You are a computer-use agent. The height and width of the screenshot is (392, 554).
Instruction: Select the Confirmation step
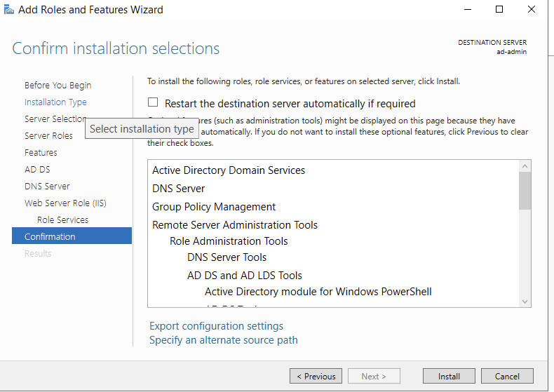(x=72, y=236)
